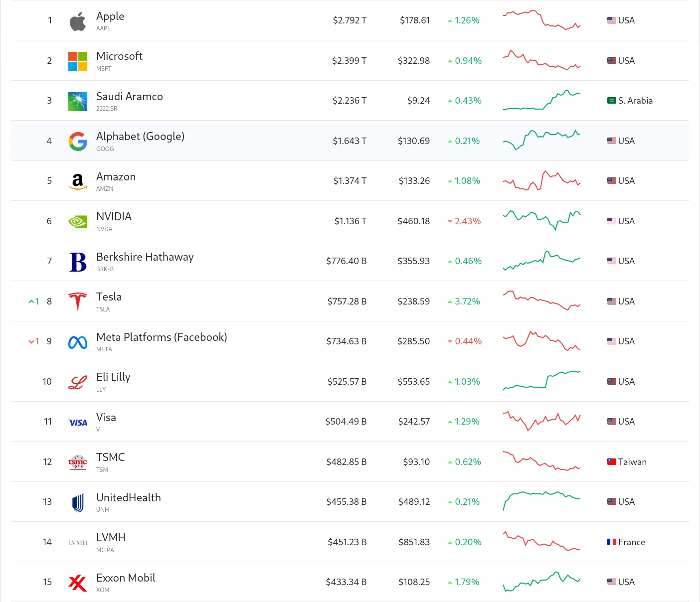Click the Taiwan flag icon

pyautogui.click(x=612, y=462)
